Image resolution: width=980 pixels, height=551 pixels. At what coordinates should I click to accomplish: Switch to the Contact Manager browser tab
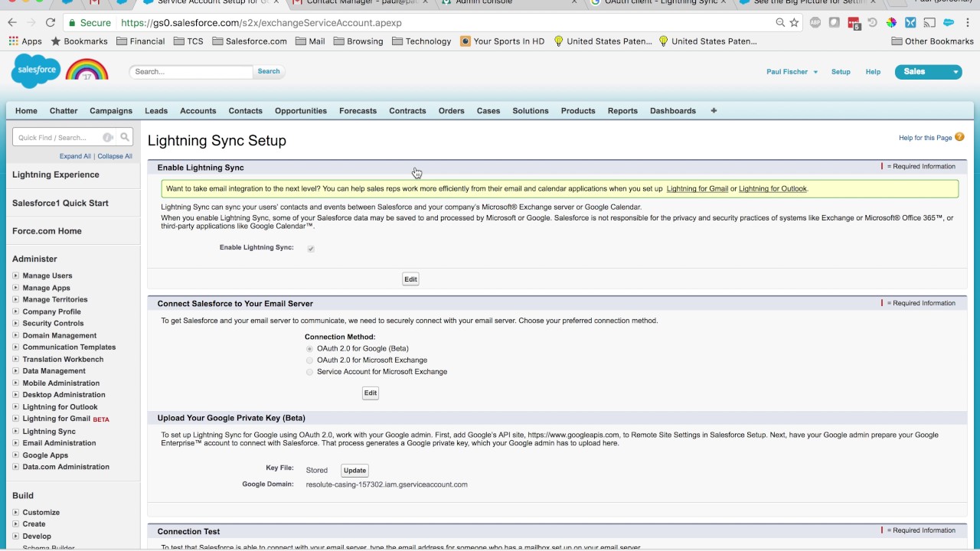click(x=360, y=3)
